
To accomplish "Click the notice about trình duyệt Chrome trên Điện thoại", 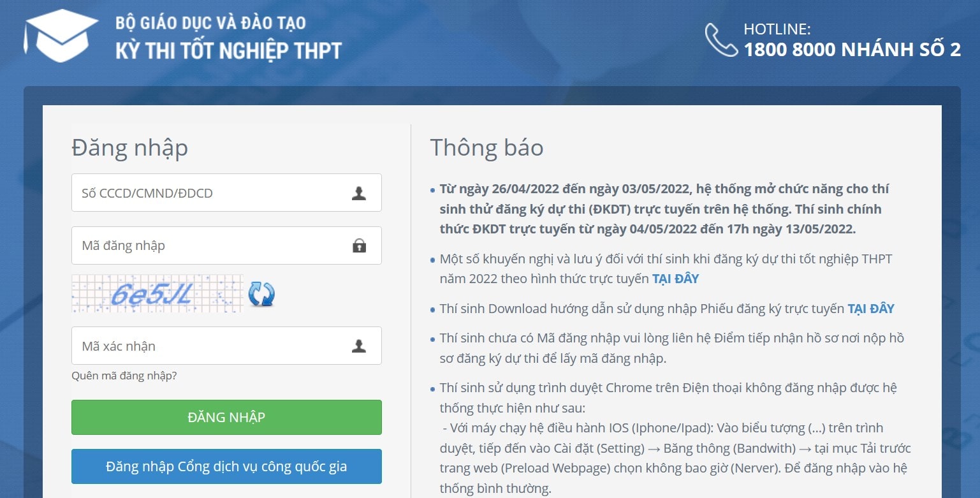I will [x=675, y=437].
